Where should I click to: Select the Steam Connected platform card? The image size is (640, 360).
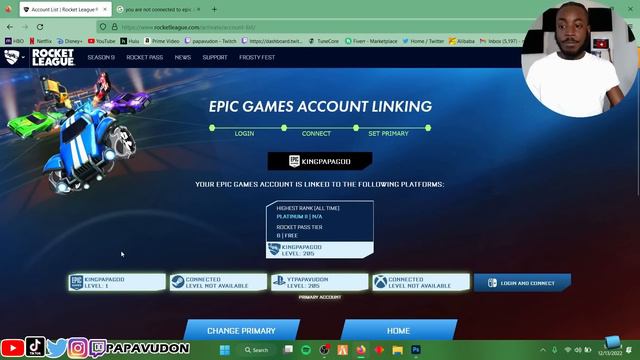(218, 282)
